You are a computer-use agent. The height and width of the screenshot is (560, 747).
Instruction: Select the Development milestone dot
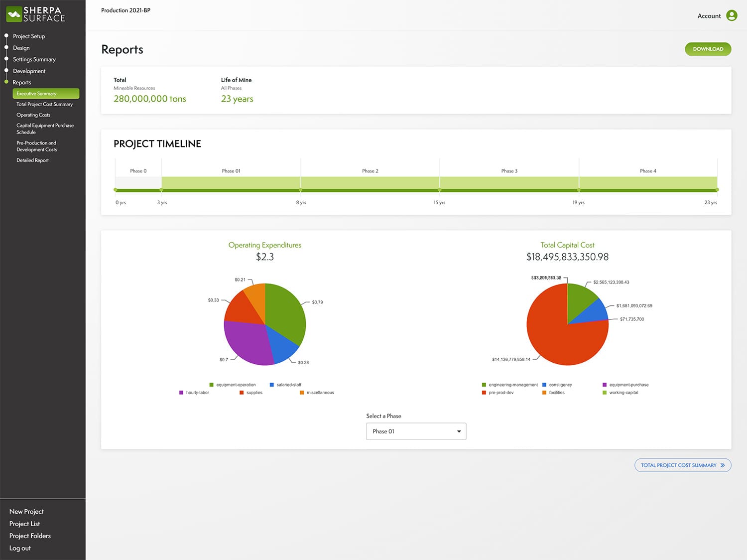pyautogui.click(x=7, y=71)
